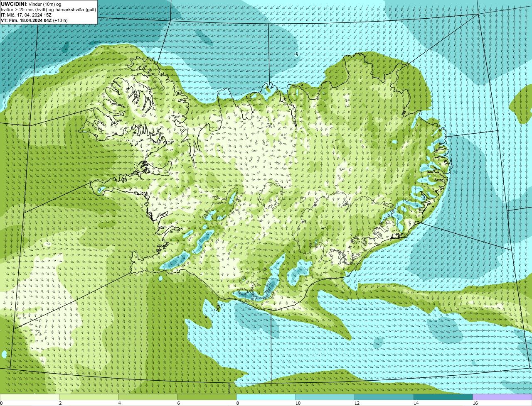Click the pale yellow 0–2 legend swatch
This screenshot has height=406, width=532.
30,397
